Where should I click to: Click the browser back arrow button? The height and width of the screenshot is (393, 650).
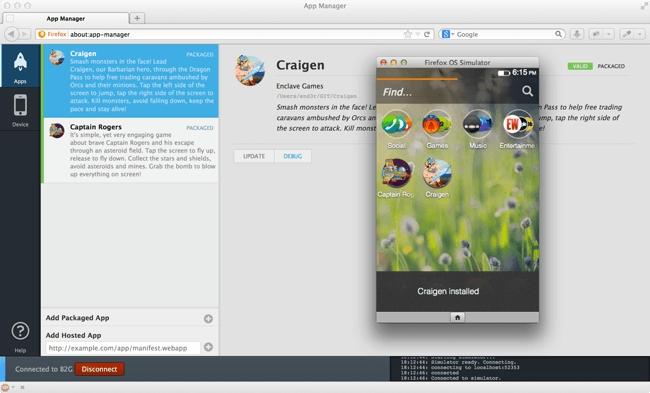click(12, 34)
